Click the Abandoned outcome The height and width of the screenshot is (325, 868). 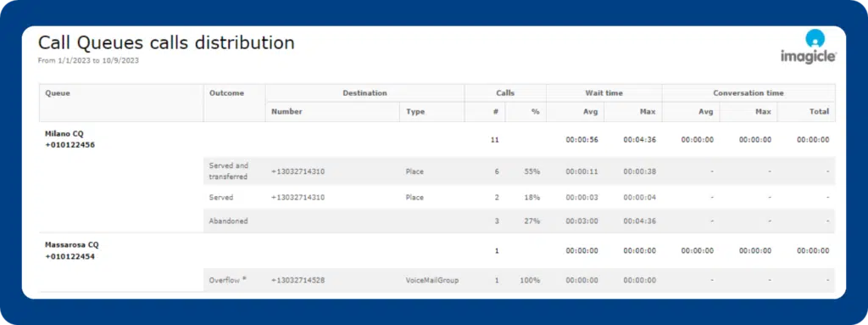tap(228, 221)
